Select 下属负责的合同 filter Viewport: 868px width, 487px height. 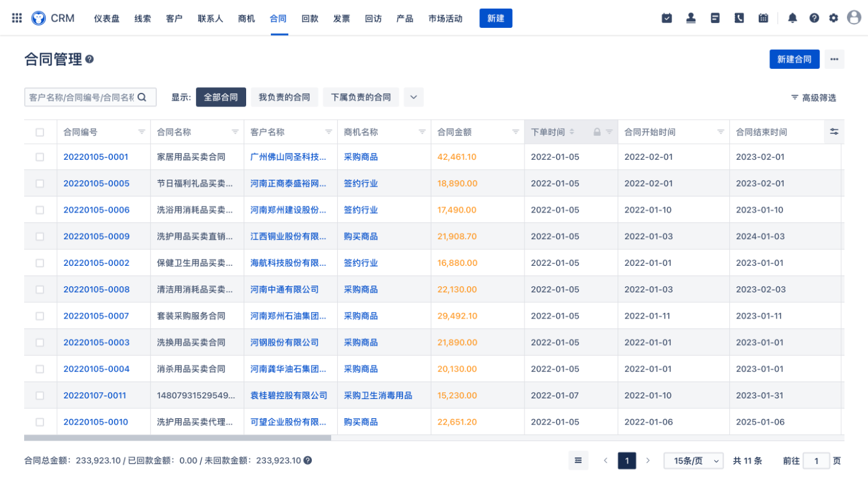pos(361,97)
